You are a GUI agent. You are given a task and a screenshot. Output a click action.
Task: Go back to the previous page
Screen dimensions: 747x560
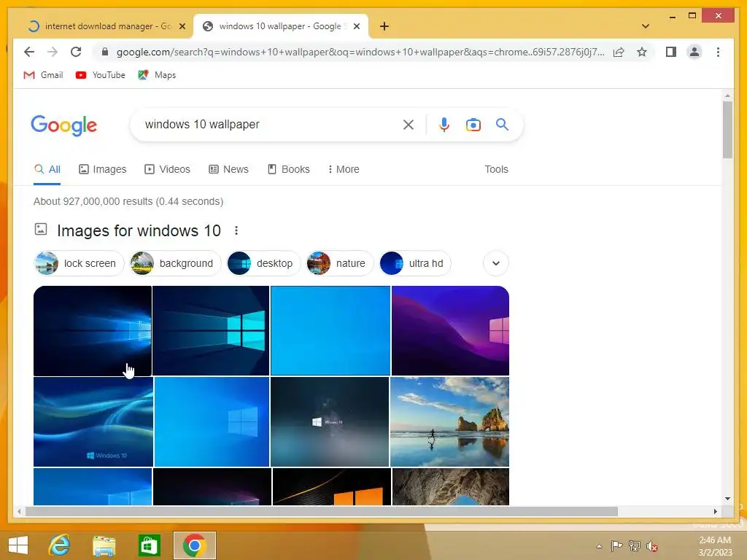click(x=29, y=52)
